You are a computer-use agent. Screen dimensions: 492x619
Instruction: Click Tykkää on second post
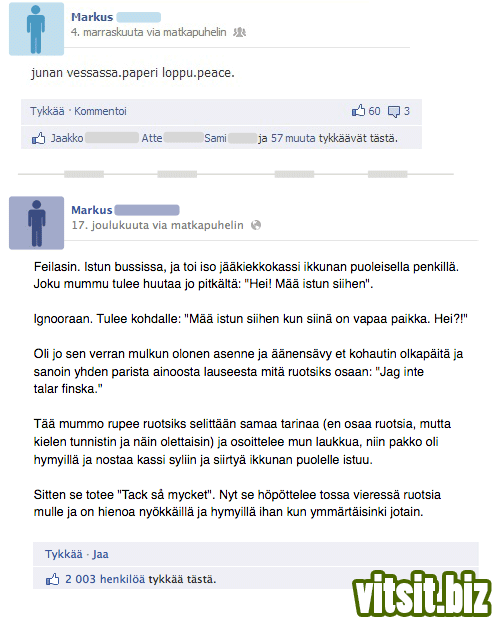(64, 554)
